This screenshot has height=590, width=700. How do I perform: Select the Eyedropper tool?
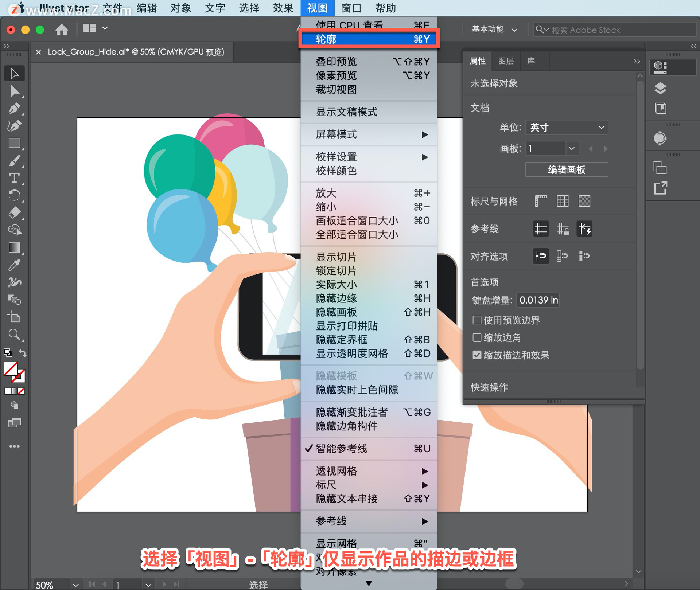click(15, 265)
